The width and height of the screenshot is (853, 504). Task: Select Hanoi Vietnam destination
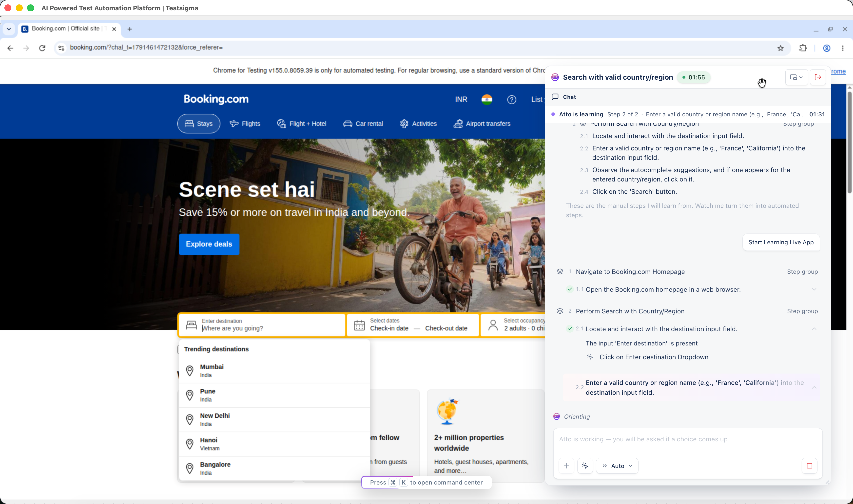pyautogui.click(x=274, y=444)
